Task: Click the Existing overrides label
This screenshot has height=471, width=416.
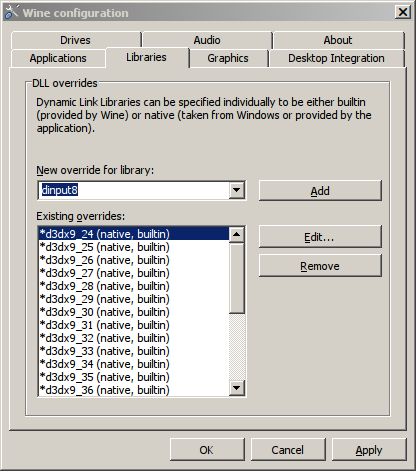Action: click(x=81, y=216)
